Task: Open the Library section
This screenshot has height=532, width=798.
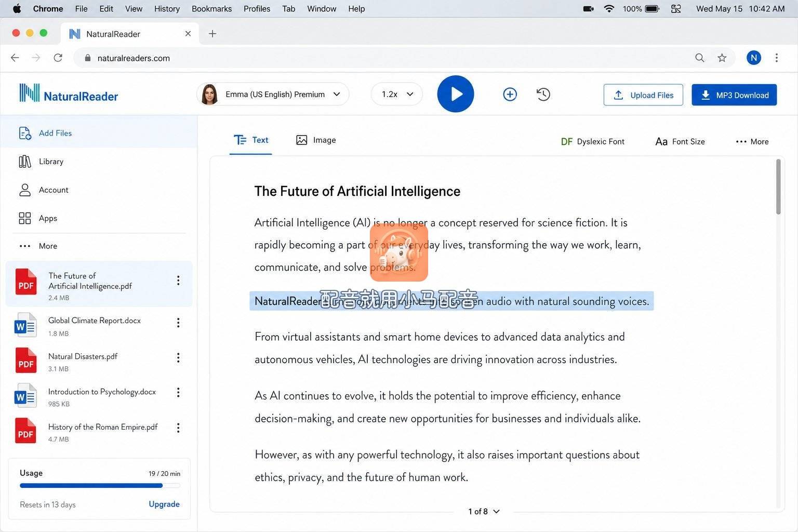Action: point(51,162)
